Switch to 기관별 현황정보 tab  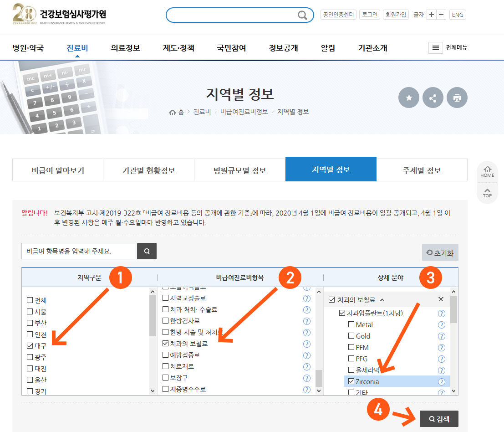click(x=148, y=170)
